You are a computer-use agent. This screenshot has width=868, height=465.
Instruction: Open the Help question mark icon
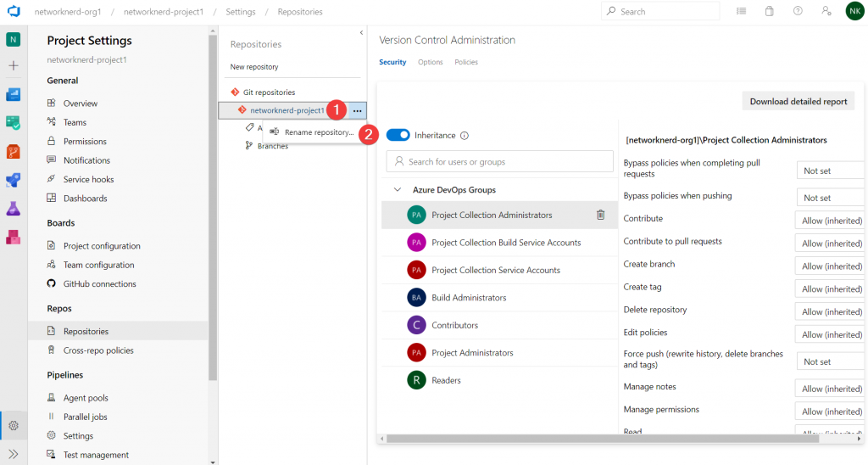tap(798, 11)
